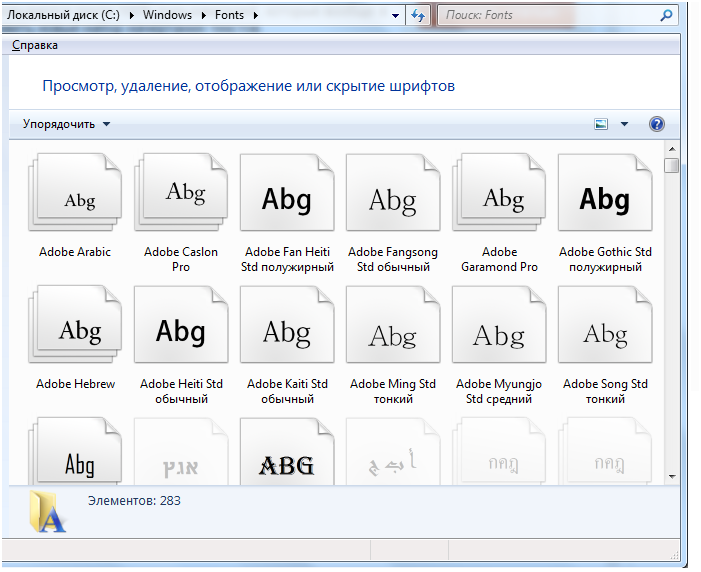Select the Adobe Heiti Std font
Image resolution: width=701 pixels, height=572 pixels.
(181, 330)
